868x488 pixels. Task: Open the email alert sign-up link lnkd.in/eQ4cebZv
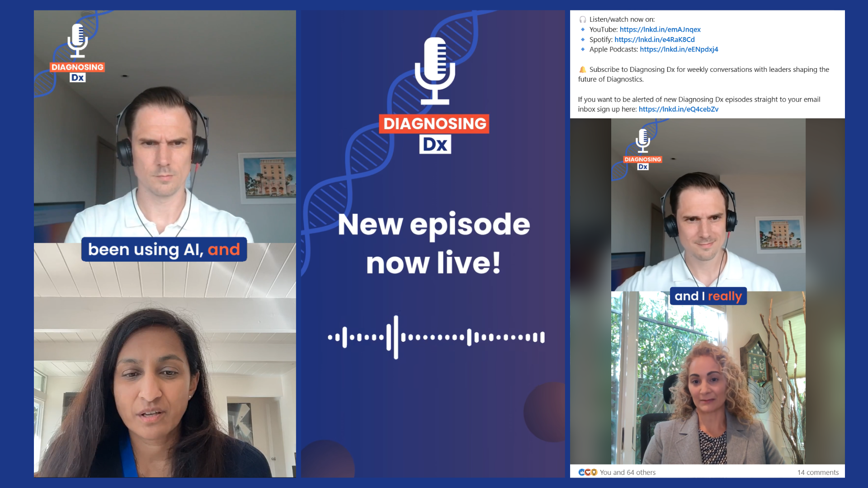677,109
